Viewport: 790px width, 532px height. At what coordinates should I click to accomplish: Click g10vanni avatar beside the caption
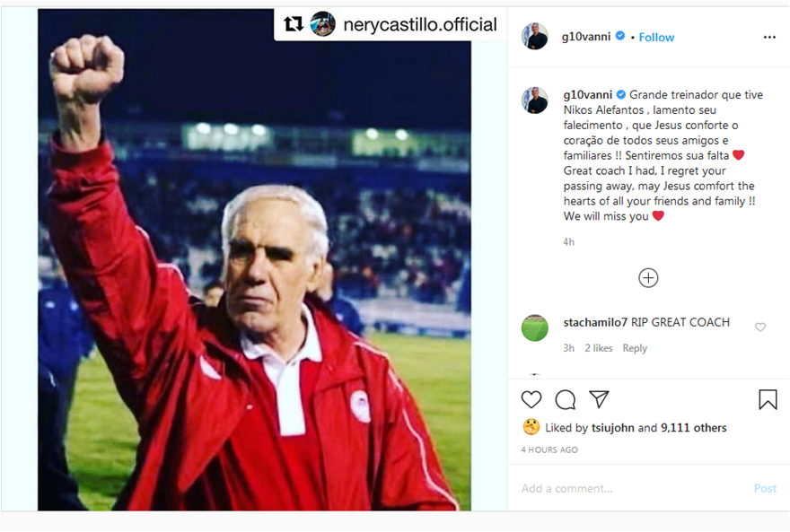[535, 100]
